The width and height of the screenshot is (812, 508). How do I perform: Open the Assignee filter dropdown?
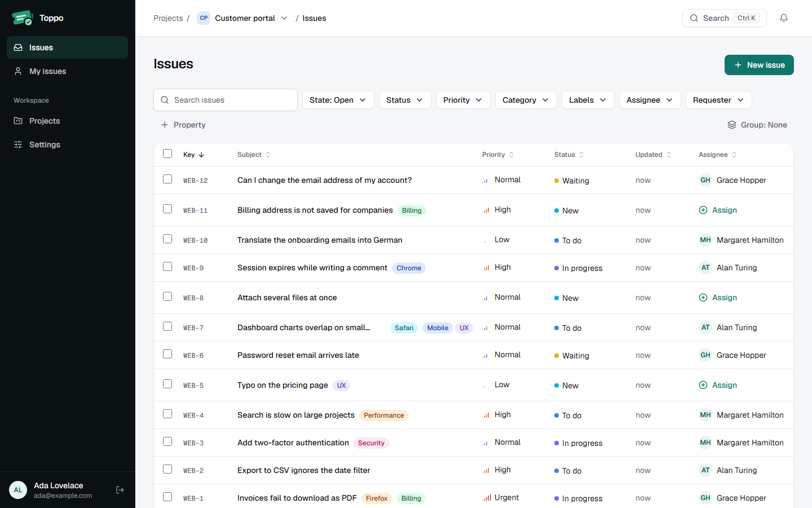(650, 100)
